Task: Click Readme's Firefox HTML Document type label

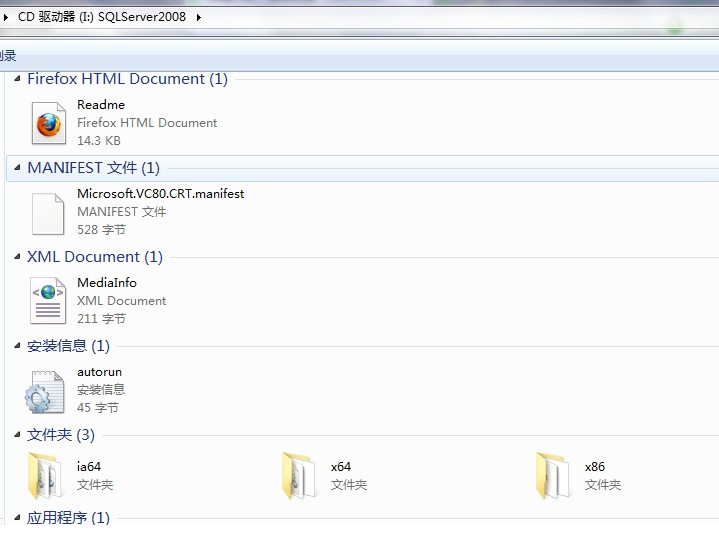Action: (147, 123)
